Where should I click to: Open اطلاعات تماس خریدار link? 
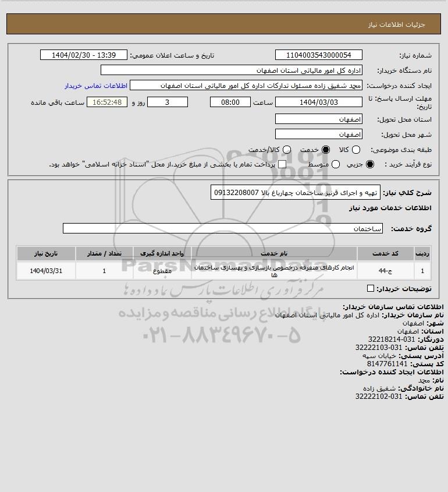point(96,86)
